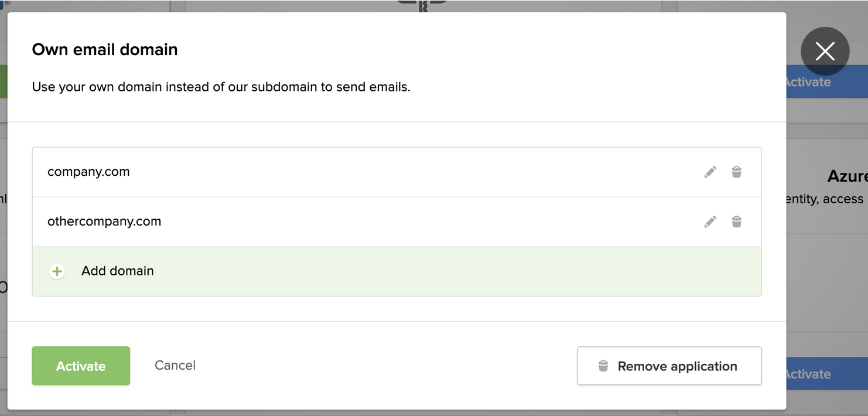Click the edit pencil for company.com

710,172
